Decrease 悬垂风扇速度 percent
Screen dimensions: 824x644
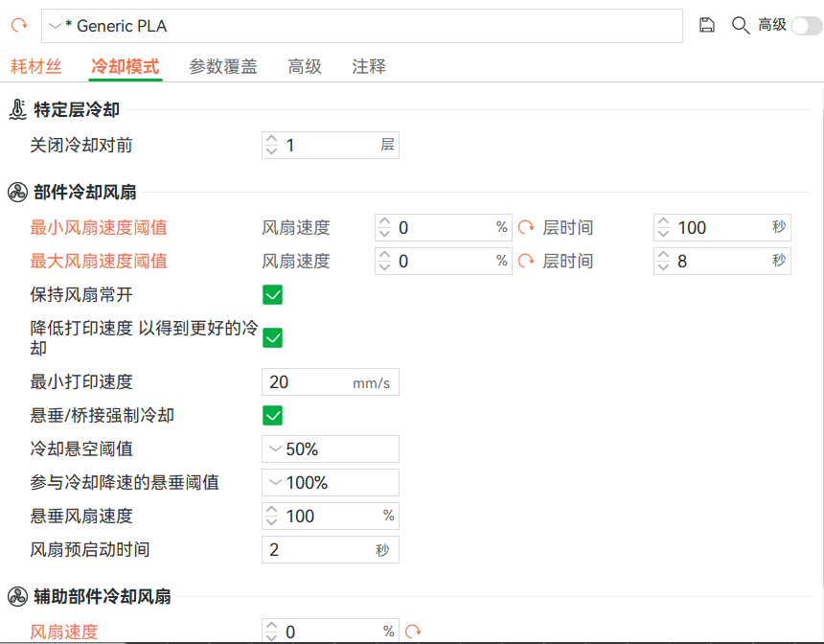tap(271, 522)
